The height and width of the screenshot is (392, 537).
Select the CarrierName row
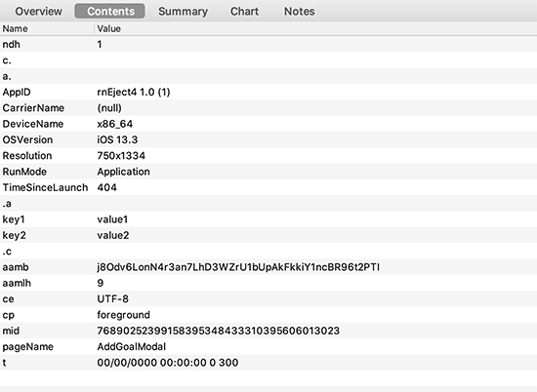tap(268, 108)
